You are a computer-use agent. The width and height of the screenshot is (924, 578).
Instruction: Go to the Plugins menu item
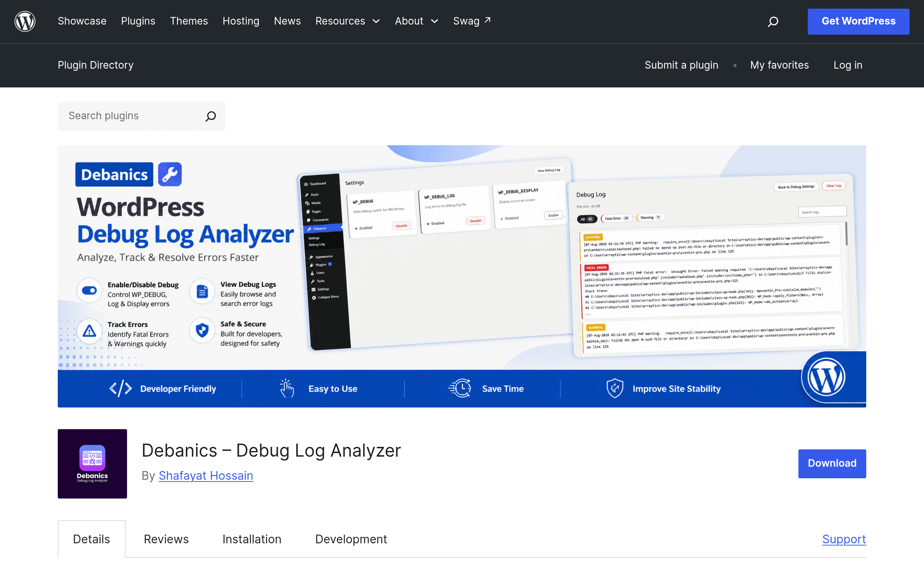(138, 21)
